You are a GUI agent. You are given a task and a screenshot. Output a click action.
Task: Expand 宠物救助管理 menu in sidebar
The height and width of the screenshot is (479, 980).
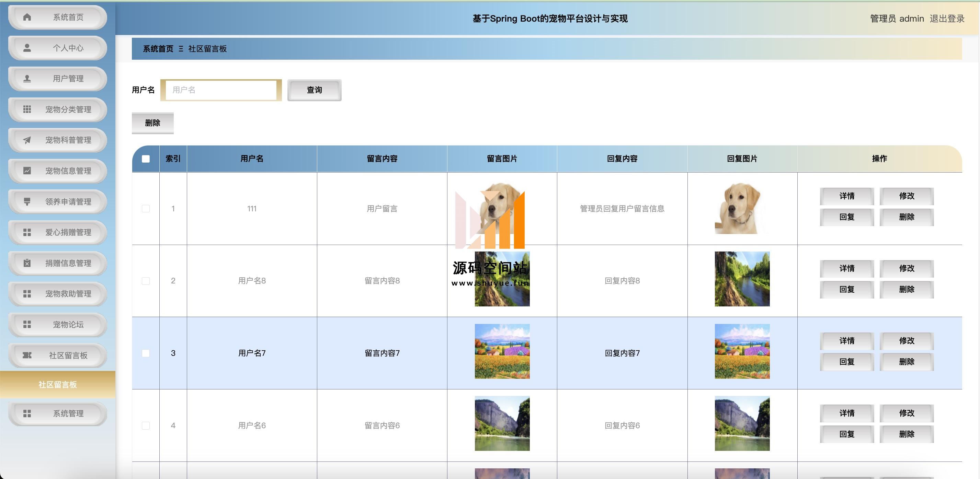57,294
